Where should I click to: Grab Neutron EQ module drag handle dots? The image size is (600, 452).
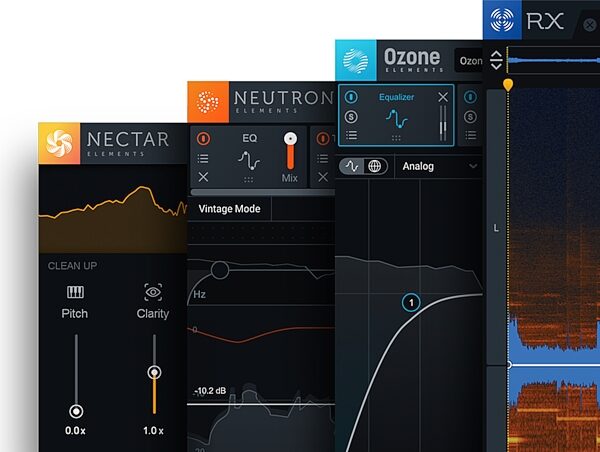(248, 179)
